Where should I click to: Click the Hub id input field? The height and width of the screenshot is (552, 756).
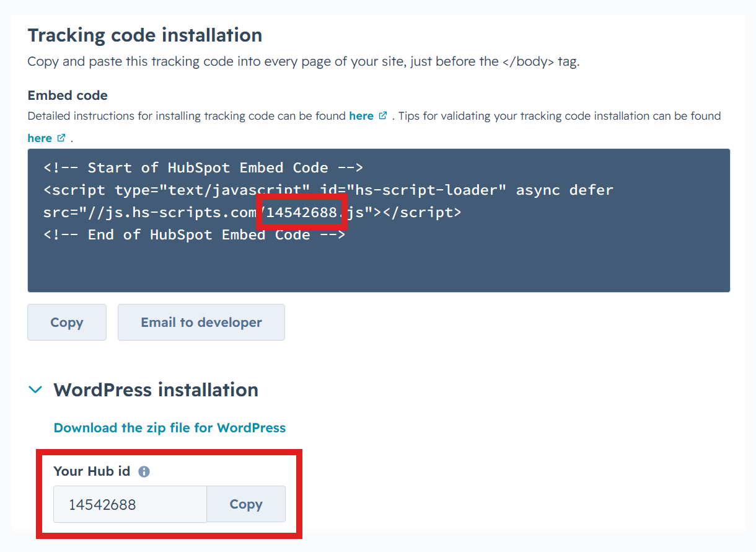coord(130,504)
